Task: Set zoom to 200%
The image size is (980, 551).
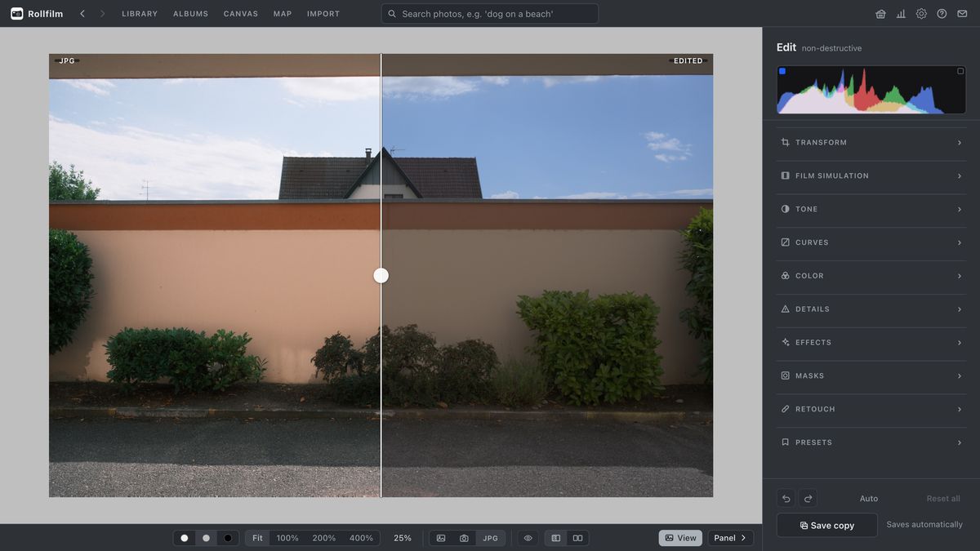Action: pos(323,538)
